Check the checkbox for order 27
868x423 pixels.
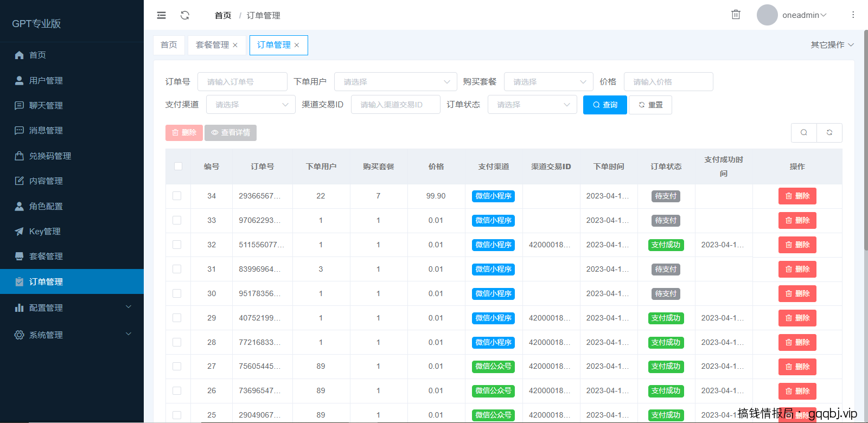(177, 366)
